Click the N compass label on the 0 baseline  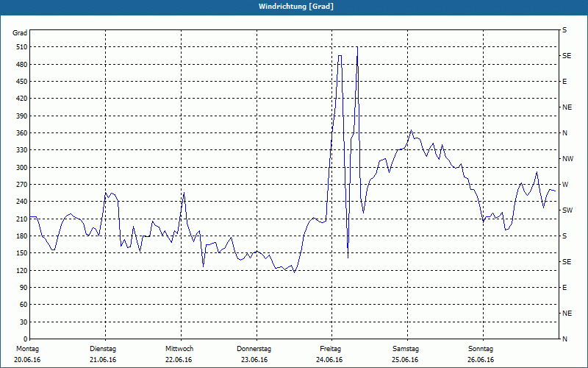pyautogui.click(x=564, y=339)
